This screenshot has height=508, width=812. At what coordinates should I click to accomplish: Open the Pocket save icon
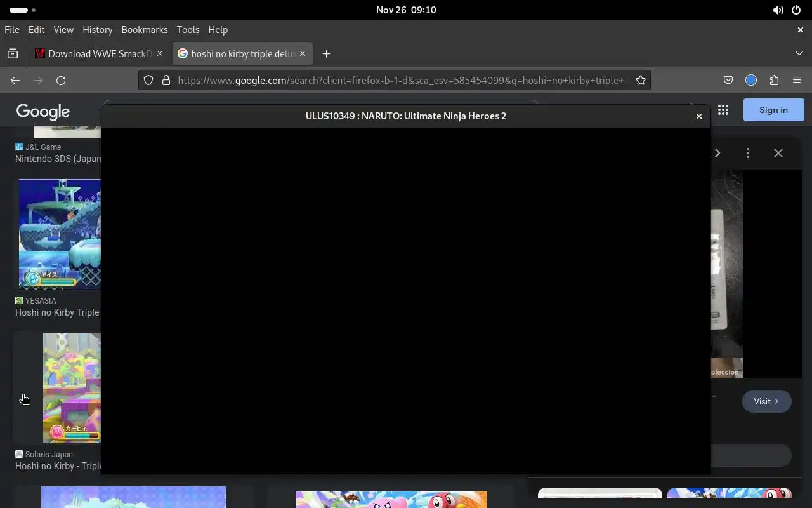(728, 80)
